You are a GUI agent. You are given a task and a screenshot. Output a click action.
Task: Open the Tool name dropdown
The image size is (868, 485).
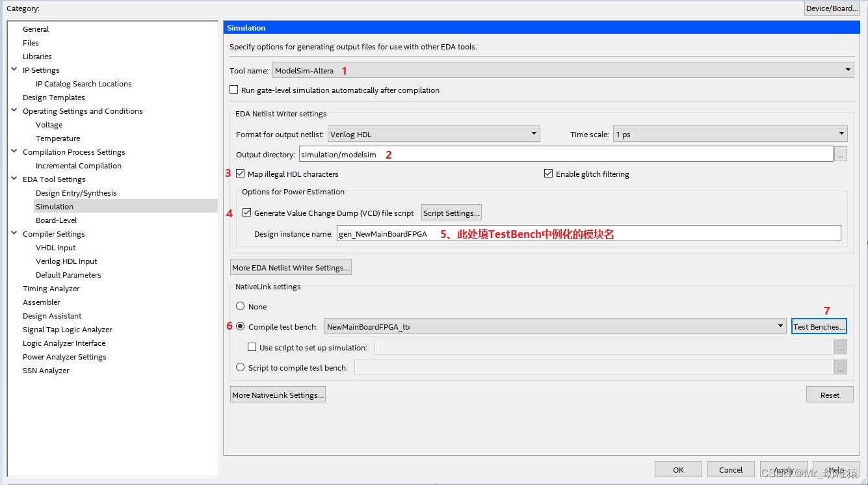pyautogui.click(x=847, y=70)
